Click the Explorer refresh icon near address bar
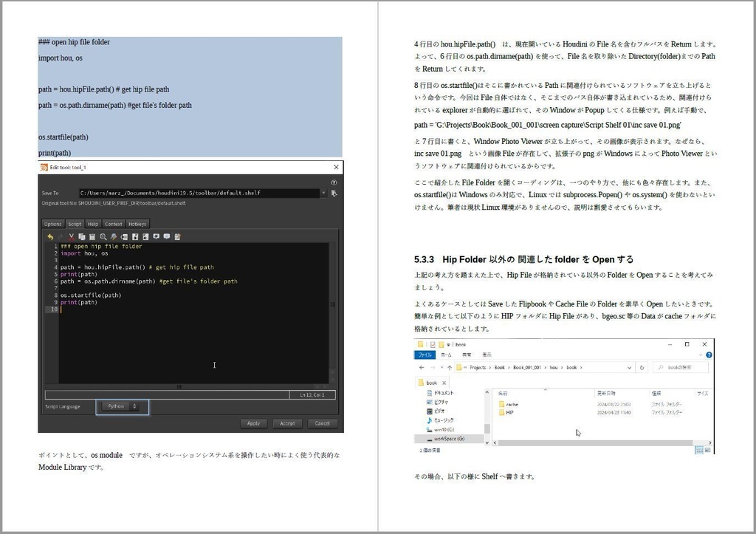The height and width of the screenshot is (534, 756). pos(641,367)
